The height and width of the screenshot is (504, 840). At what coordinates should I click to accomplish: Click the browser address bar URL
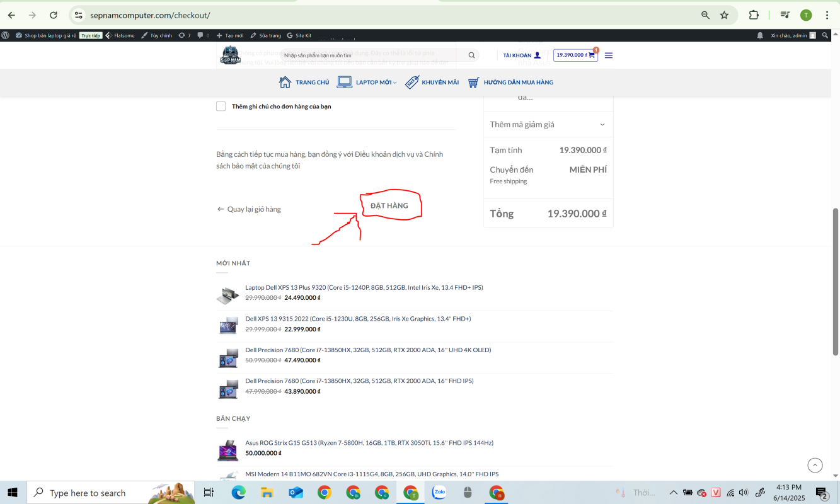point(150,15)
